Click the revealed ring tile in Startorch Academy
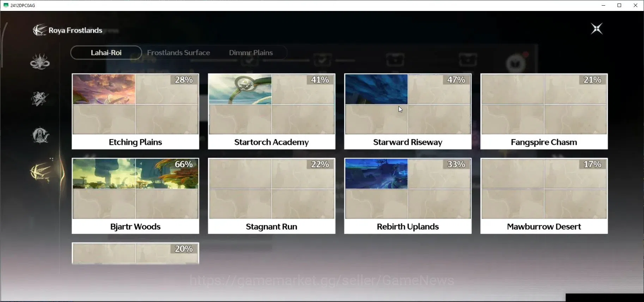The height and width of the screenshot is (302, 644). (x=240, y=89)
